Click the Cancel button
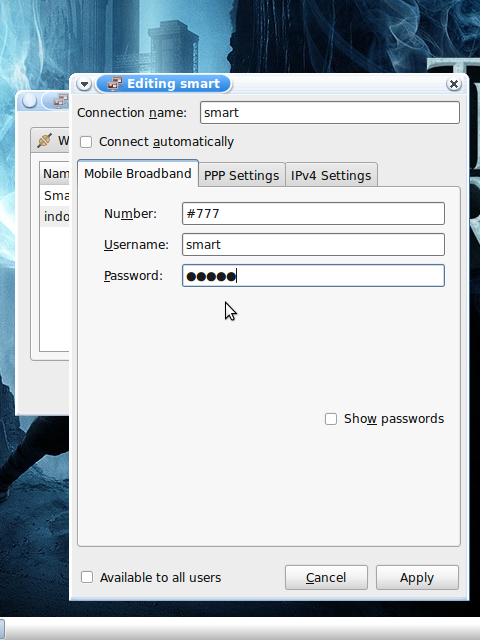 click(x=326, y=578)
